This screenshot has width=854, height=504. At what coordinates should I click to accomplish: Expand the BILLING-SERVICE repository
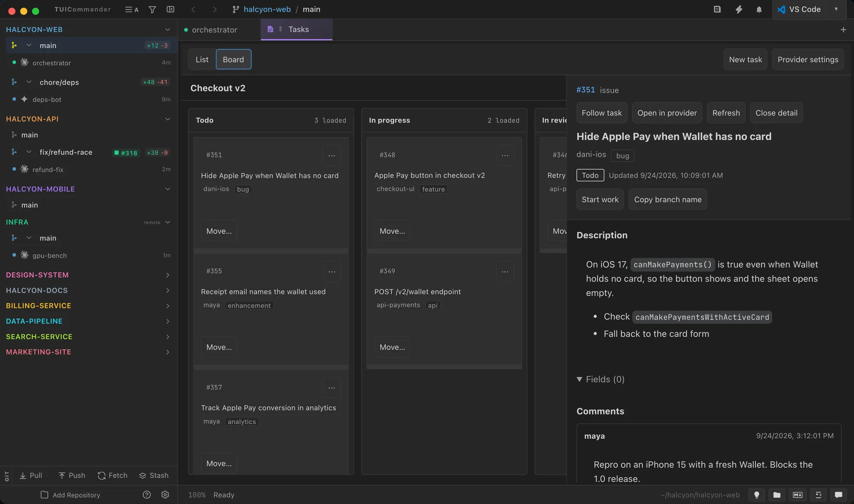tap(167, 306)
